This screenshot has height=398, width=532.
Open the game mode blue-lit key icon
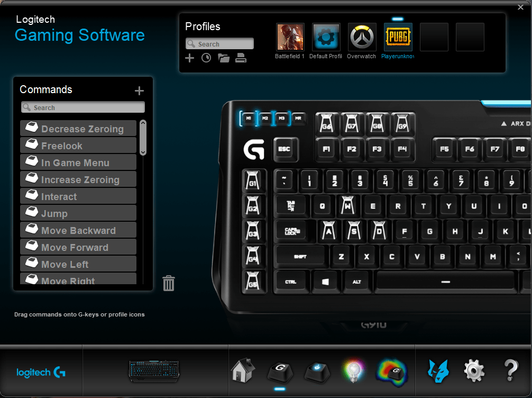pos(317,372)
